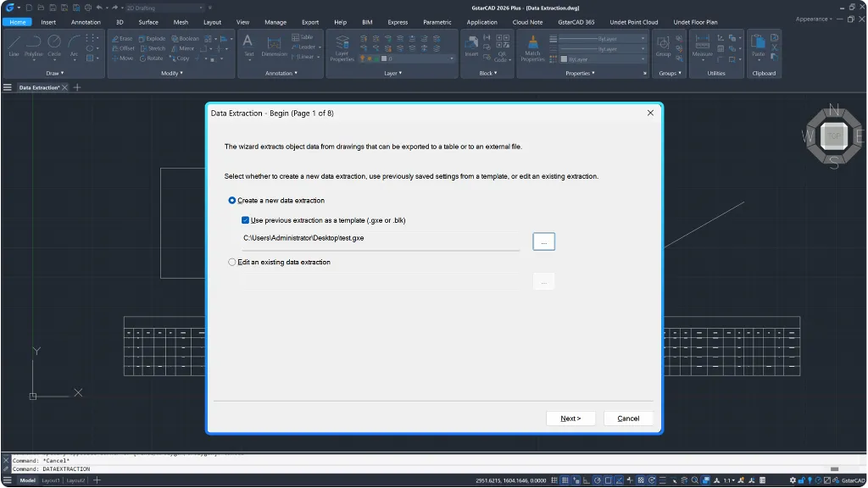Select the Circle tool
This screenshot has height=488, width=868.
pyautogui.click(x=54, y=46)
